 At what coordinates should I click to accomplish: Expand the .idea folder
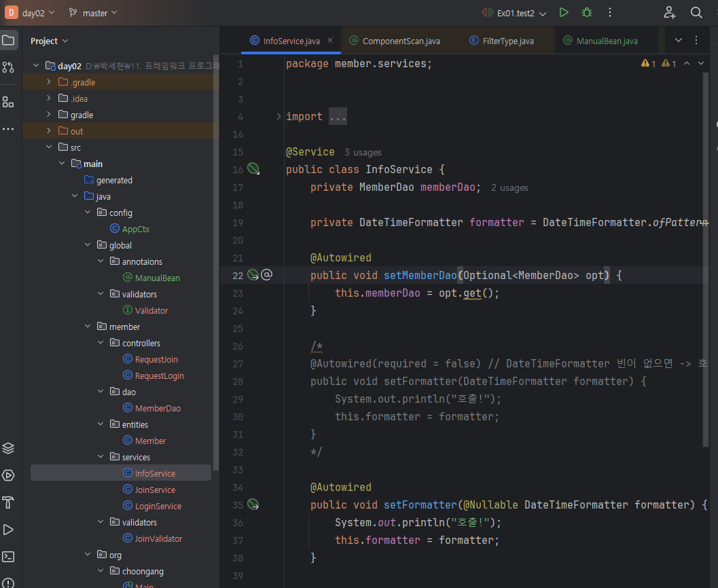pos(49,98)
